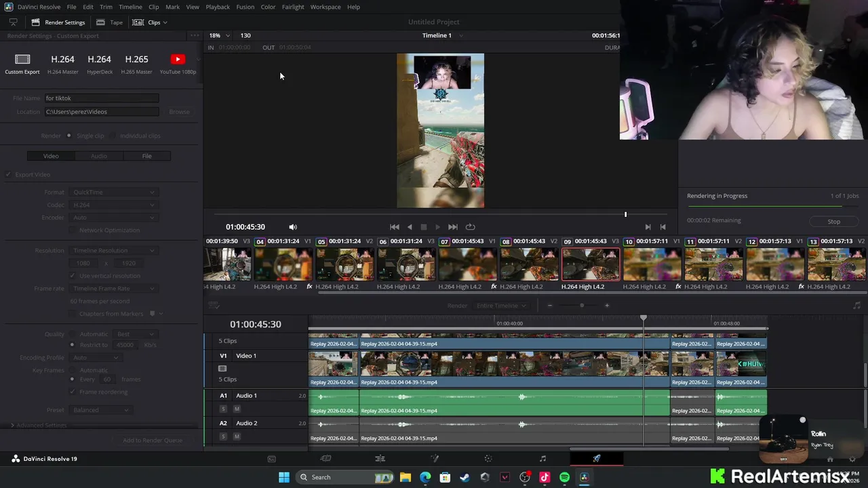Switch to the Media page

pyautogui.click(x=272, y=459)
